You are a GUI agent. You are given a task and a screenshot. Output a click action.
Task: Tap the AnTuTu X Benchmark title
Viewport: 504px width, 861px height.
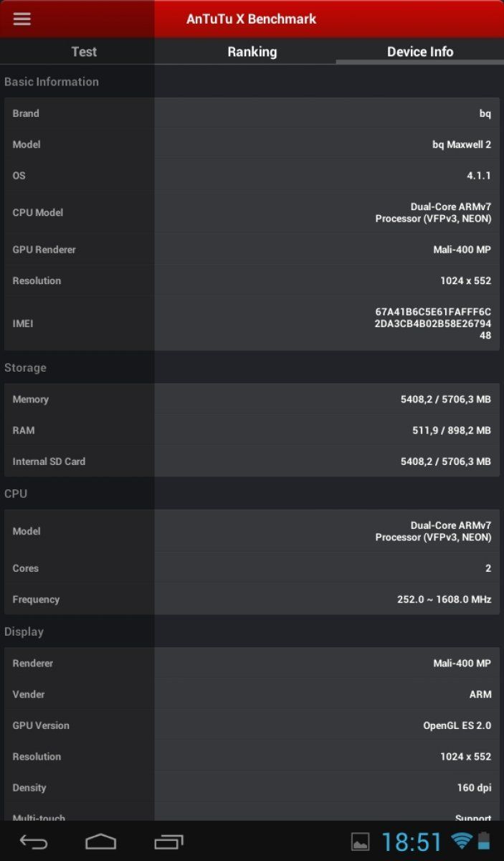(251, 19)
